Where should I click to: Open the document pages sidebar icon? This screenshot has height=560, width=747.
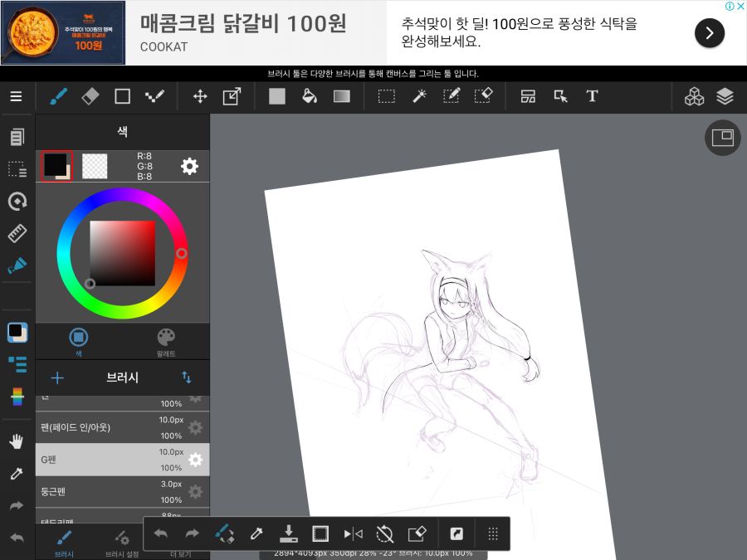17,137
